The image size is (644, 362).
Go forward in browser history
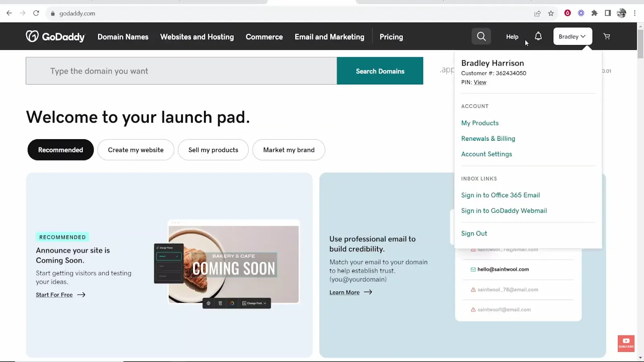[x=23, y=13]
